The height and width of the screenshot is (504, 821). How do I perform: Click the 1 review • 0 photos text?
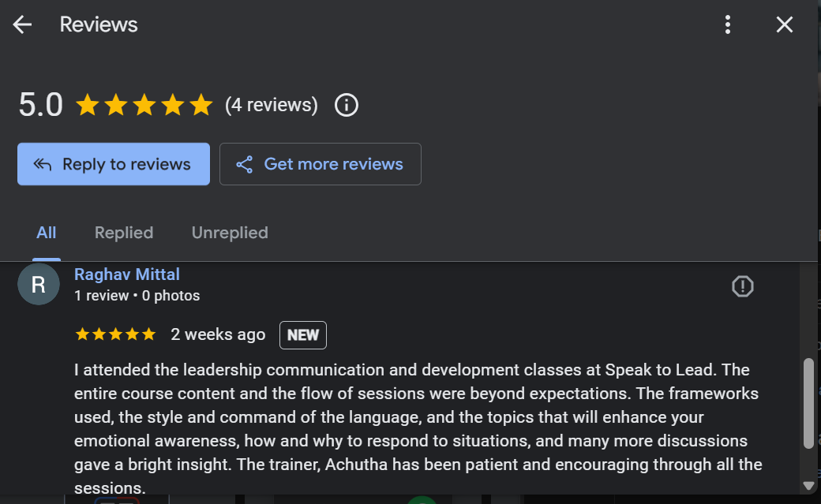pos(137,296)
